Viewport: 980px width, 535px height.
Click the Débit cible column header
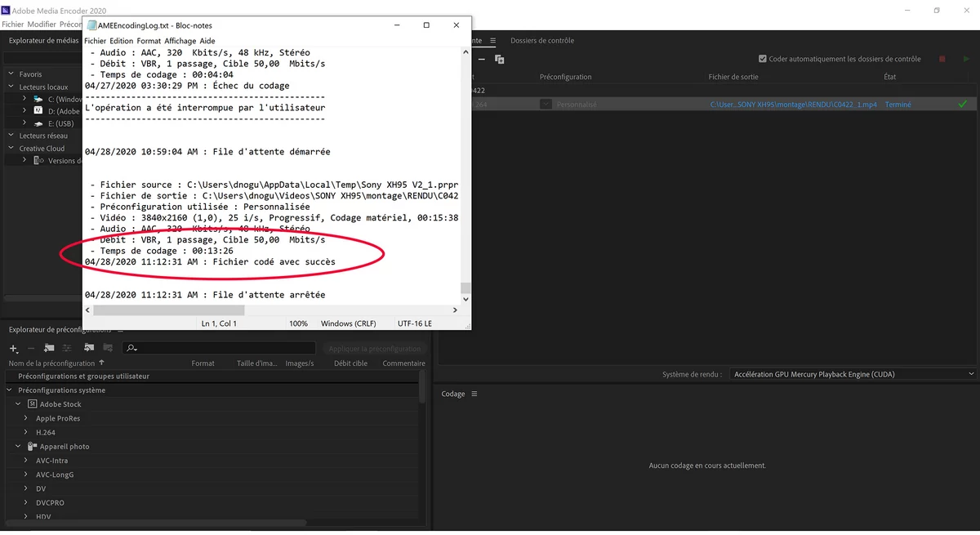tap(350, 363)
